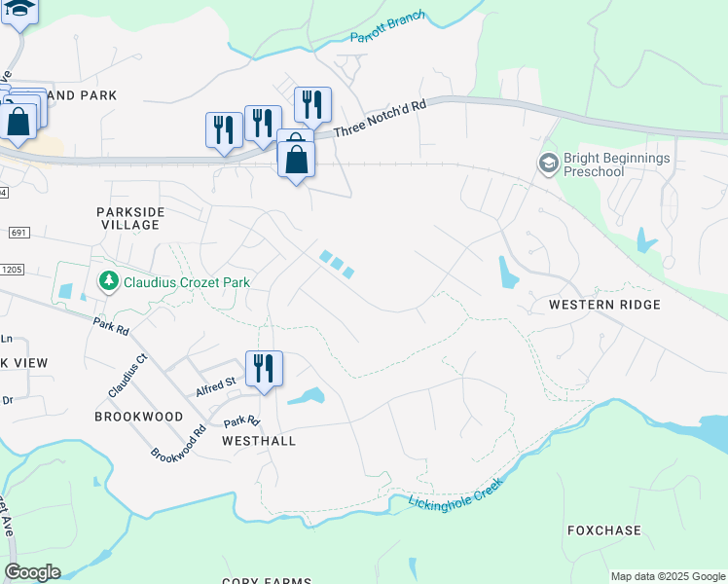Select the Brookwood neighborhood label

(x=139, y=417)
